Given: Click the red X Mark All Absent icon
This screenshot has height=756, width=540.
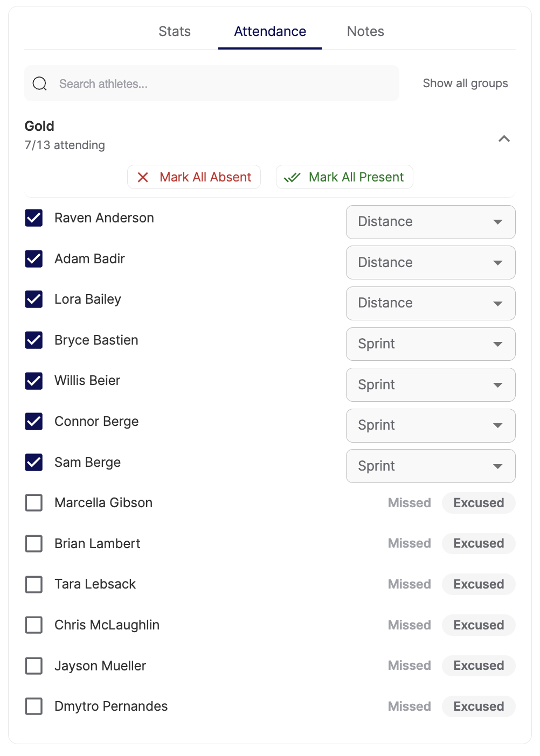Looking at the screenshot, I should [x=143, y=177].
